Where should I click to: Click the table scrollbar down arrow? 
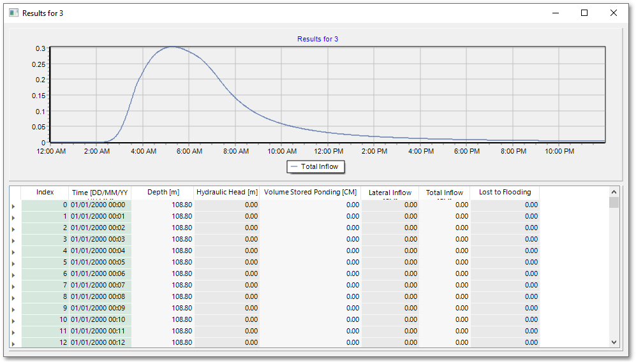[x=614, y=342]
